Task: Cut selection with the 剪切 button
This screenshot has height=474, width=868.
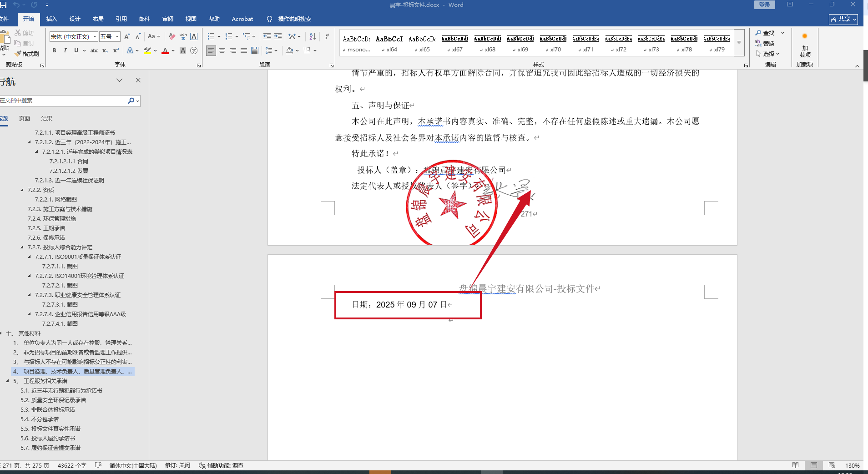Action: click(x=24, y=33)
